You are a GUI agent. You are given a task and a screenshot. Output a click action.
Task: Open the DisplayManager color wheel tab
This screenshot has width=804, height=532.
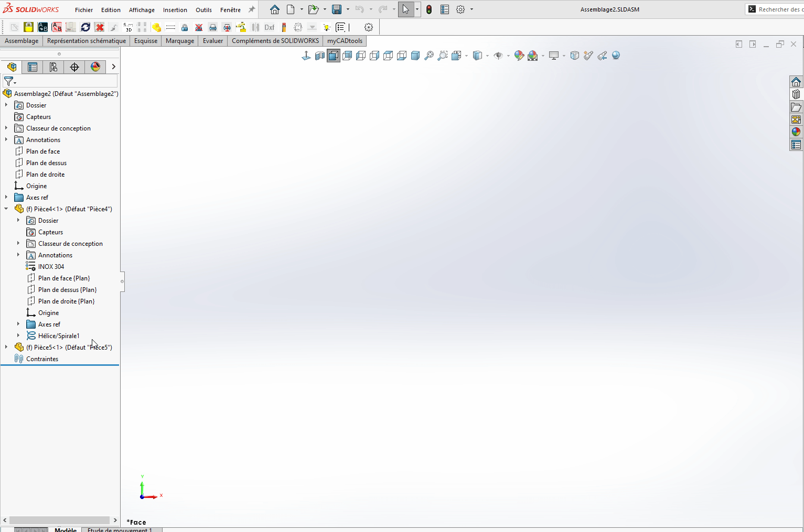(x=95, y=67)
